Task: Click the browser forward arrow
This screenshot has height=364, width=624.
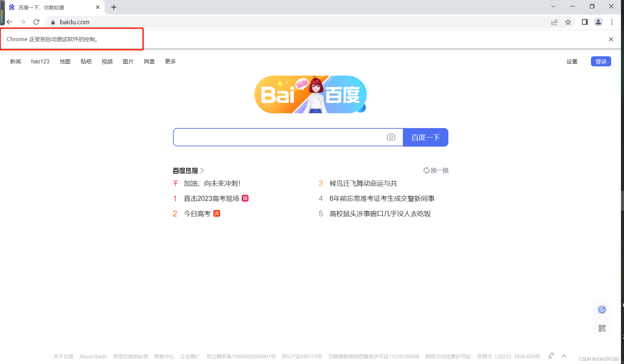Action: [x=23, y=22]
